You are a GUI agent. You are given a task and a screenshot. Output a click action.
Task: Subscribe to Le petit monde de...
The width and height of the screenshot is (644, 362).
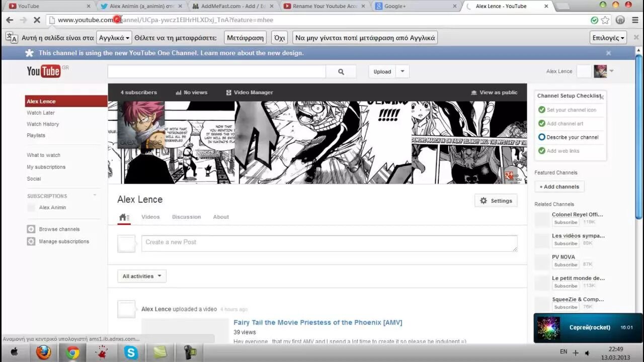coord(566,286)
